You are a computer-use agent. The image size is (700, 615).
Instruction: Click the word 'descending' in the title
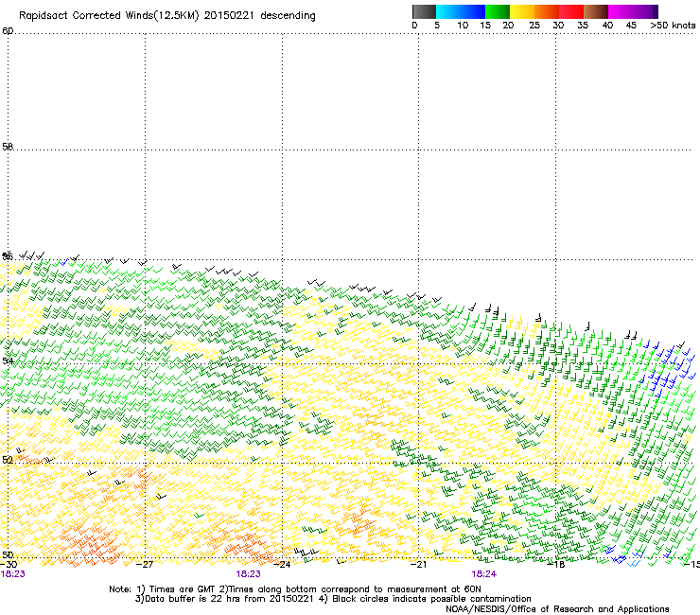coord(288,16)
